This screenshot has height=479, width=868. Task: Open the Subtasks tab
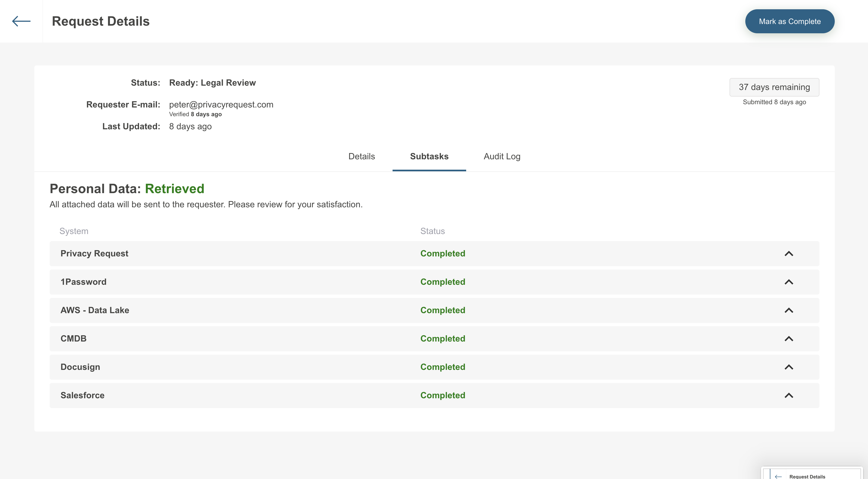(x=429, y=156)
